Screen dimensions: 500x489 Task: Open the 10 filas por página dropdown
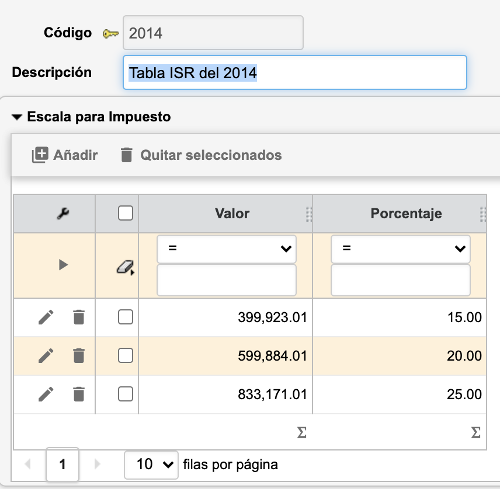(151, 464)
